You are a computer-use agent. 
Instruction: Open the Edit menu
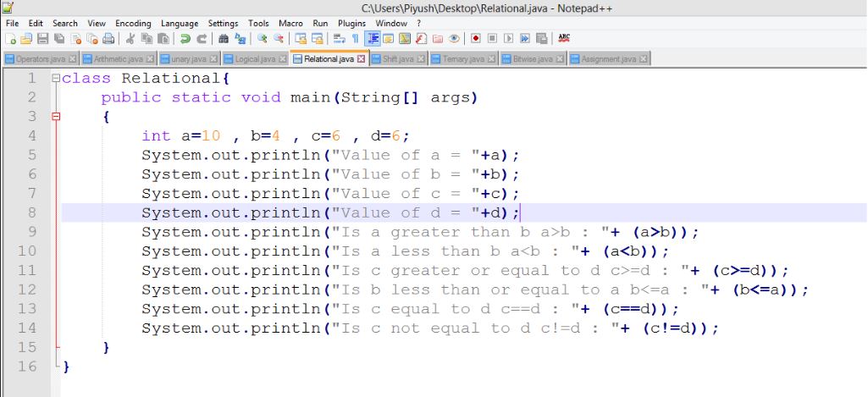pyautogui.click(x=36, y=23)
